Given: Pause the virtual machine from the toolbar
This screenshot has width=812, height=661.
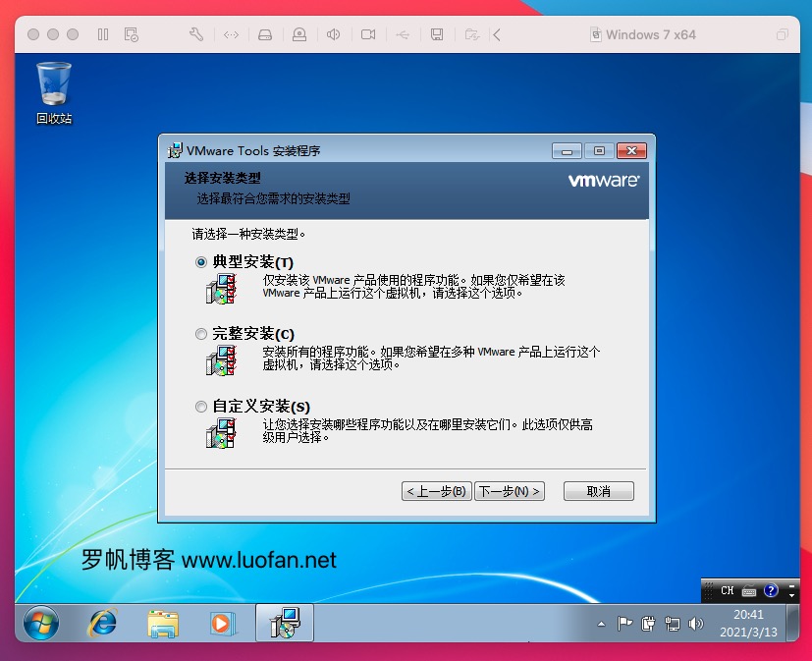Looking at the screenshot, I should [x=103, y=34].
